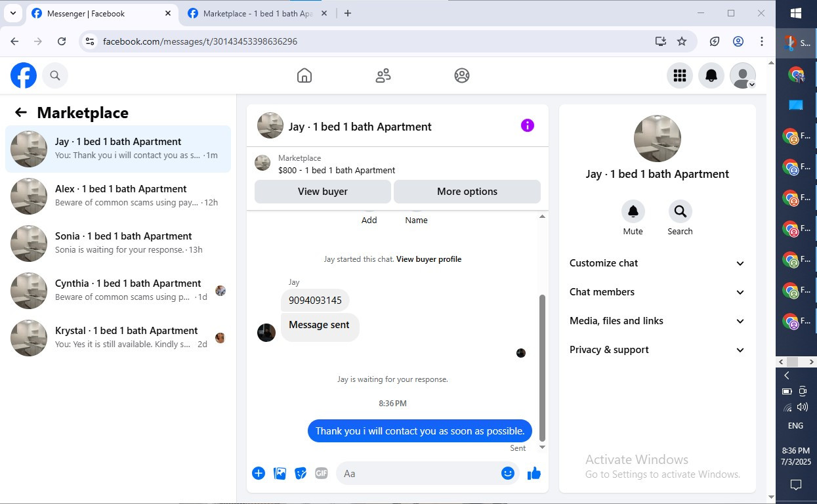The width and height of the screenshot is (817, 504).
Task: Click the Chrome profile icon in toolbar
Action: pyautogui.click(x=738, y=41)
